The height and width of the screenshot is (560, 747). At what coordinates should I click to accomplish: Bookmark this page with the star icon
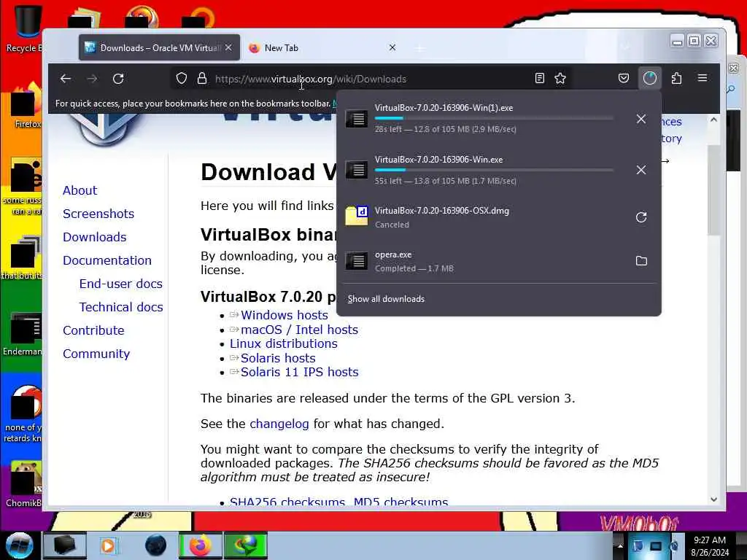point(560,79)
